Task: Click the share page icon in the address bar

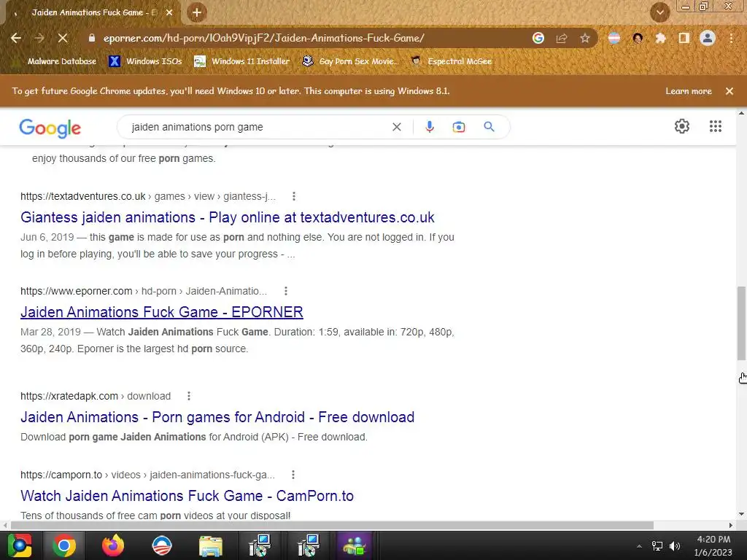Action: pos(562,38)
